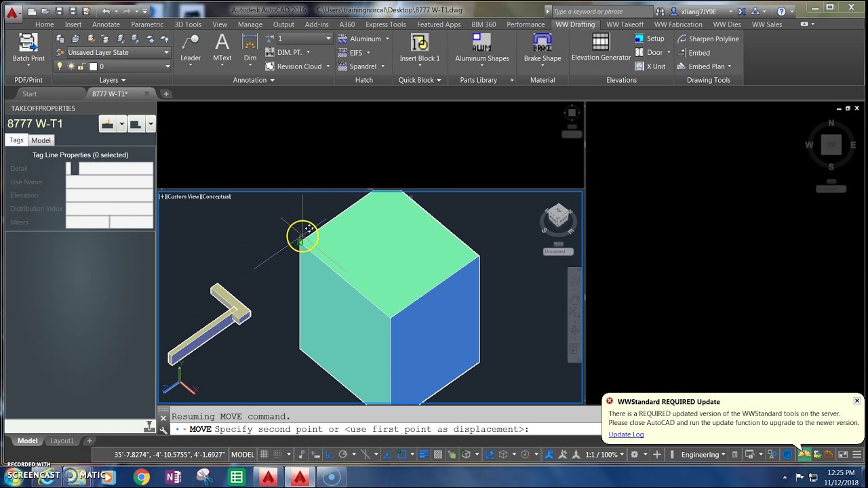Expand the EIFS hatch dropdown
The image size is (868, 488).
pyautogui.click(x=369, y=53)
